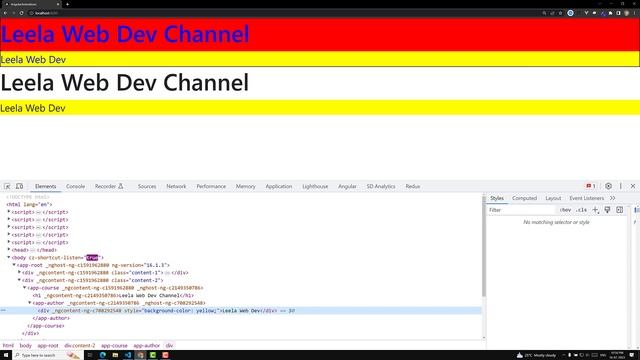
Task: Select the h1 Leela Web Dev Channel node
Action: 113,295
